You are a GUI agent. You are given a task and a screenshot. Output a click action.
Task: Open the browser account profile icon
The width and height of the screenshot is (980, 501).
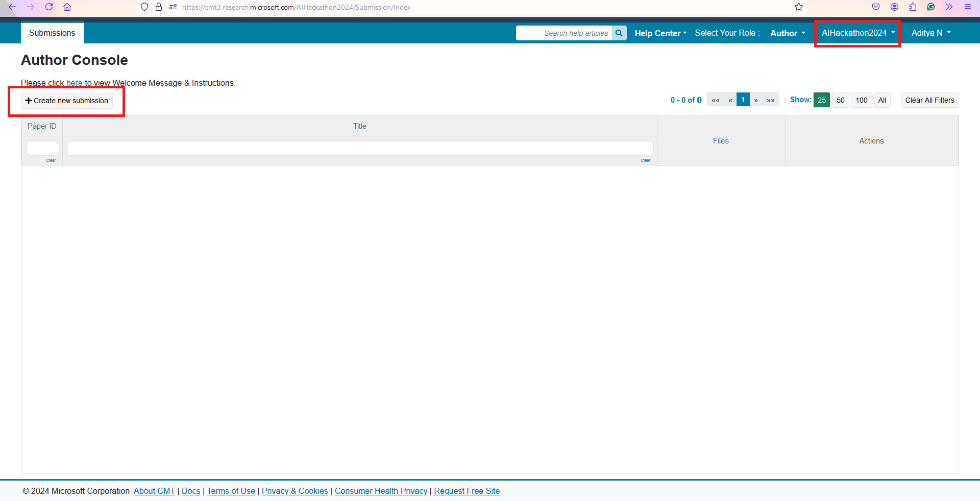tap(894, 7)
